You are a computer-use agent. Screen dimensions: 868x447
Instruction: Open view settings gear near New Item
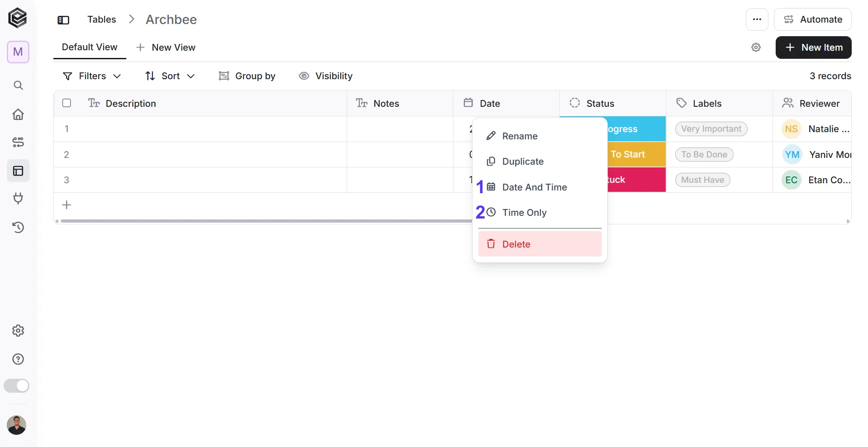click(756, 48)
